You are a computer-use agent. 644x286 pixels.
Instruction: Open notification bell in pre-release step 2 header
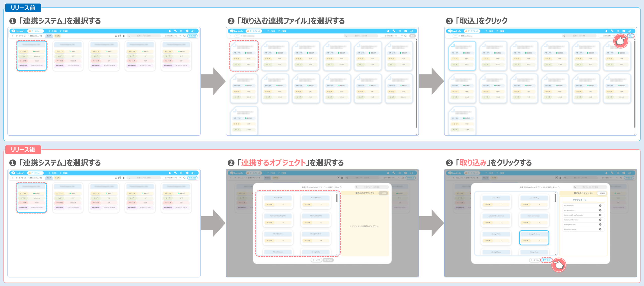pos(388,31)
